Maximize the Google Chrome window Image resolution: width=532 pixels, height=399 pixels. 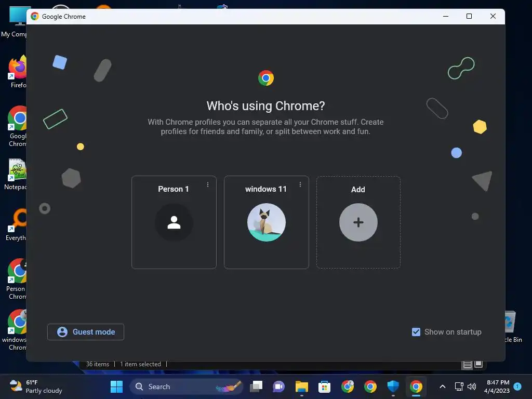(469, 16)
